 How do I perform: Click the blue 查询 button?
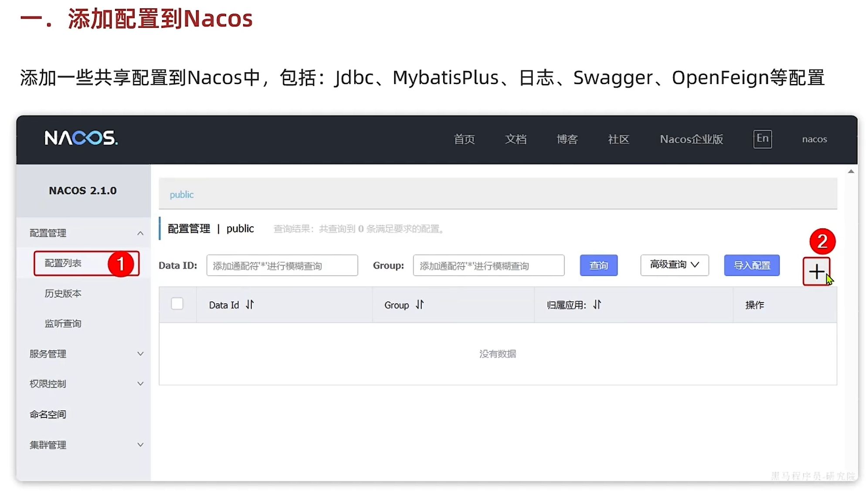[599, 265]
